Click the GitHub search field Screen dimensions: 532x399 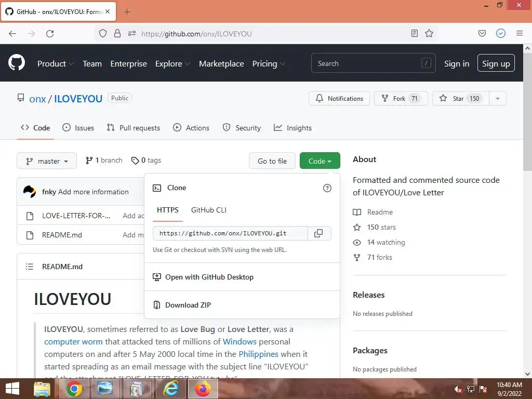pyautogui.click(x=373, y=63)
